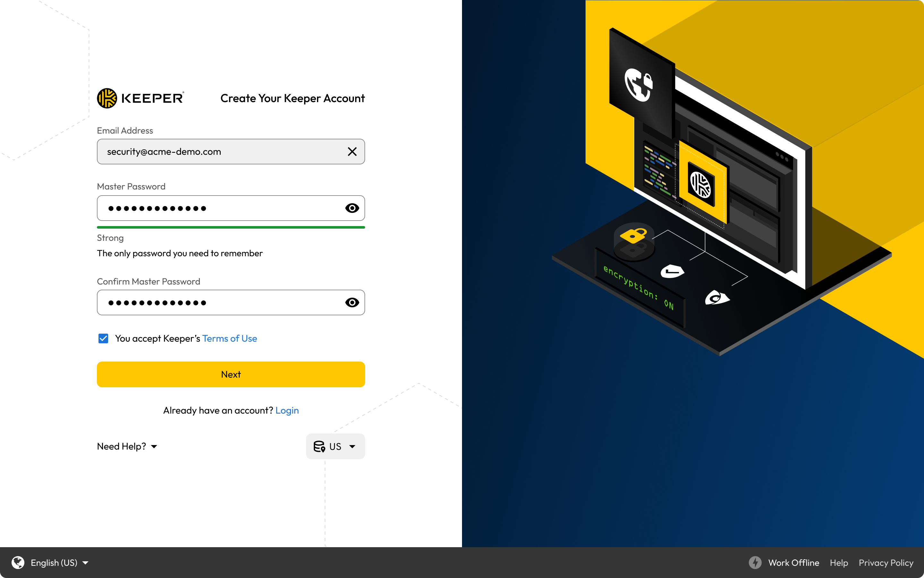
Task: Uncheck the Terms of Use acceptance checkbox
Action: [x=103, y=338]
